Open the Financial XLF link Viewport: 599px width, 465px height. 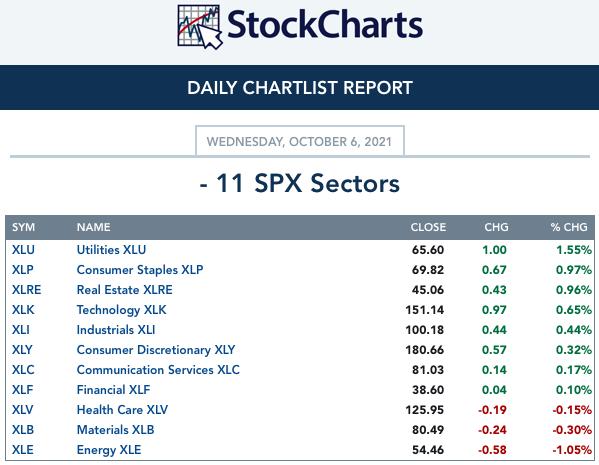[x=113, y=390]
